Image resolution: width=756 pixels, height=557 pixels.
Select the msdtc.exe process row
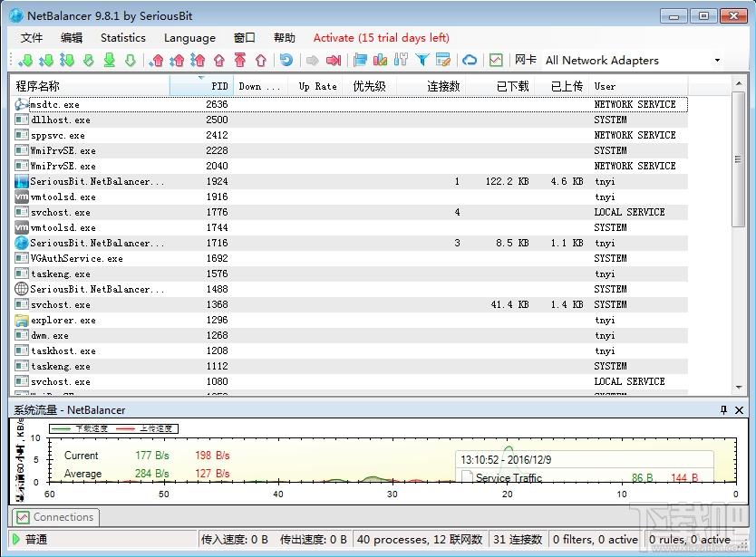(x=350, y=104)
